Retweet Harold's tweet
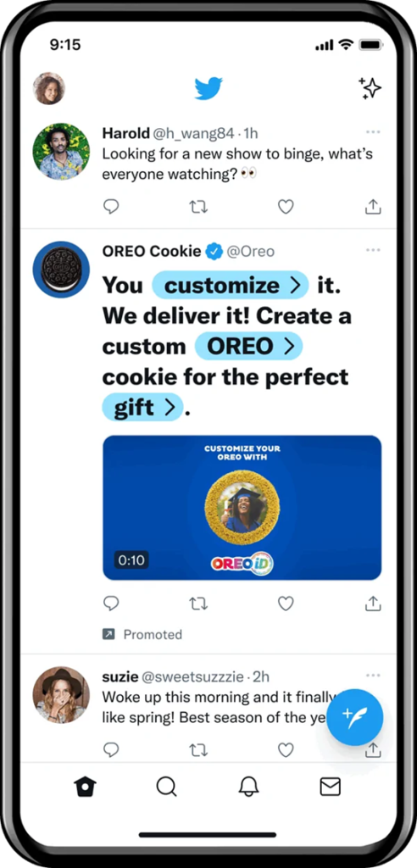The image size is (417, 868). click(x=198, y=207)
